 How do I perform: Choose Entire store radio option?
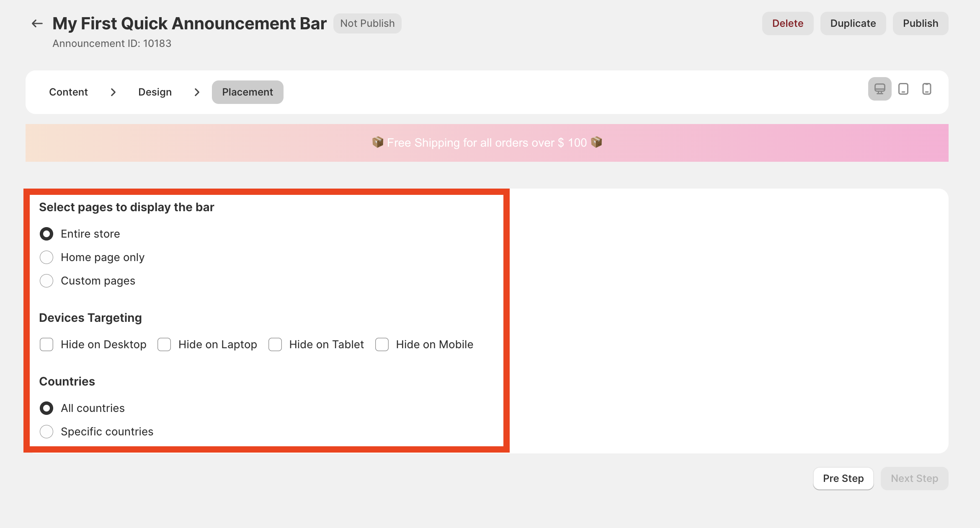tap(46, 234)
